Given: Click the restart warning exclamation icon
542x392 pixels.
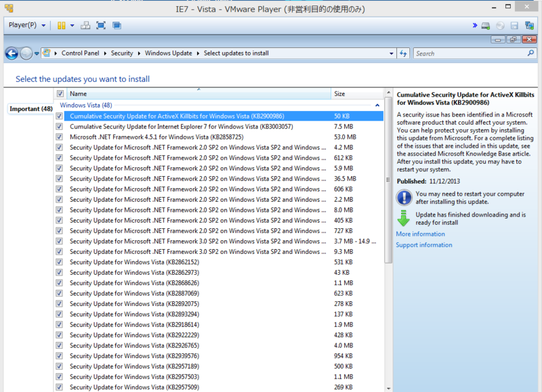Looking at the screenshot, I should tap(404, 198).
